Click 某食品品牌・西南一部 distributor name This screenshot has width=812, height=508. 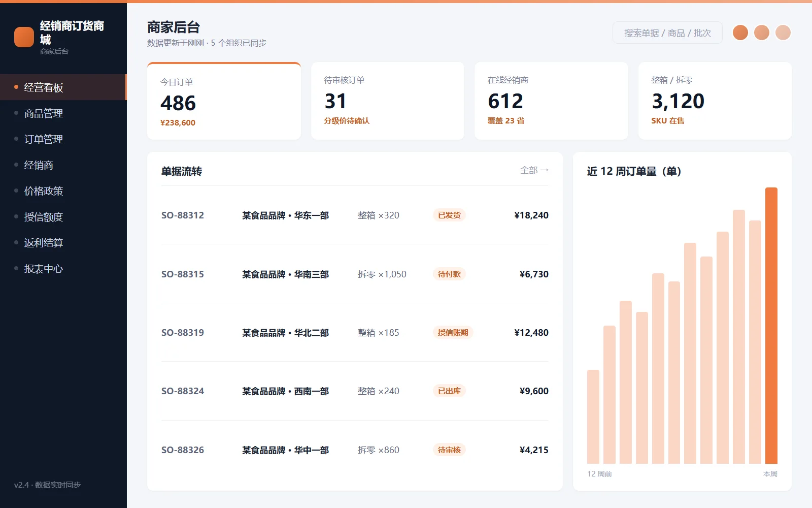click(286, 391)
